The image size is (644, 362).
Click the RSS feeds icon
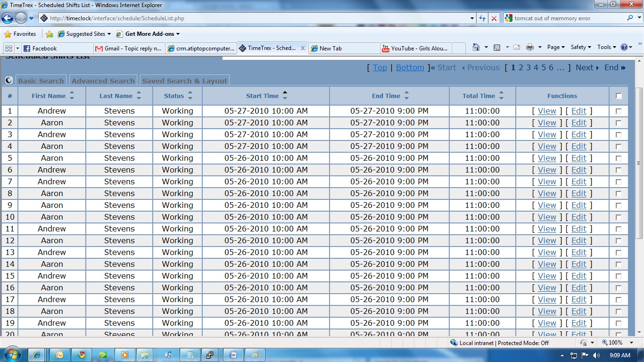point(496,47)
